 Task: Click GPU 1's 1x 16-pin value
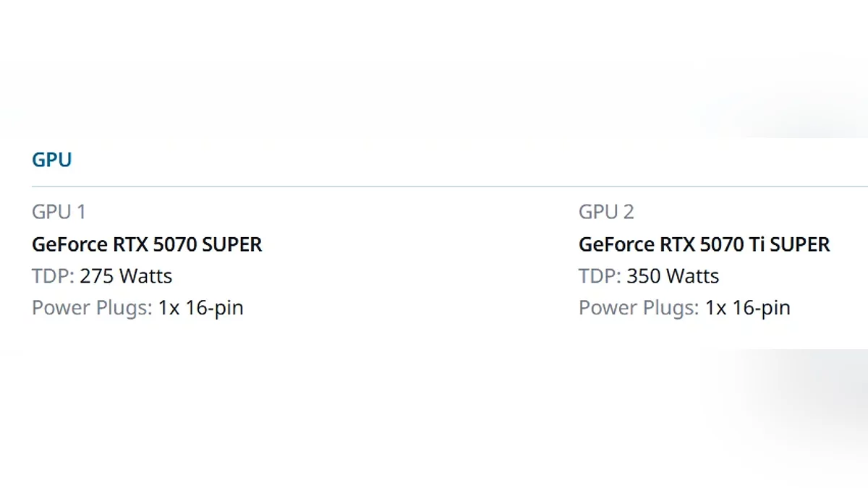(201, 308)
